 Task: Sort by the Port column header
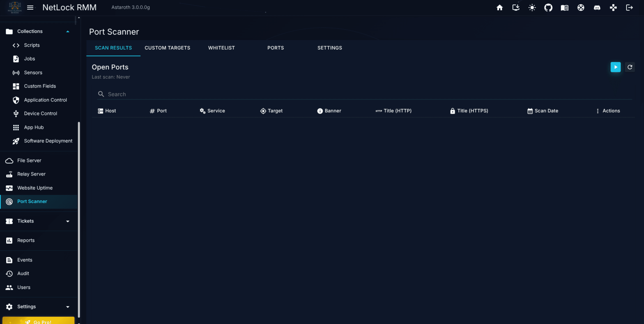[x=158, y=111]
